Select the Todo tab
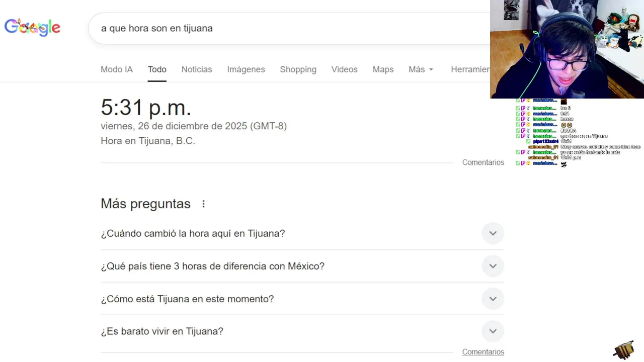Screen dimensions: 644x362 point(157,69)
